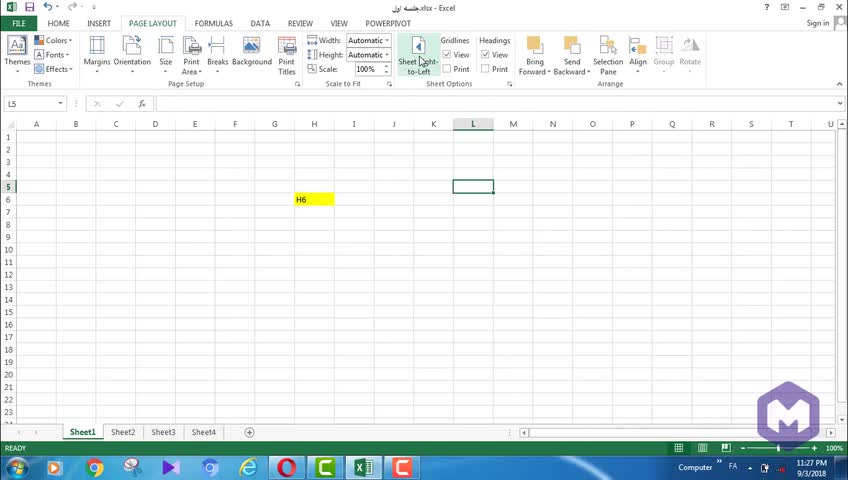Save the workbook using the floppy icon
This screenshot has height=480, width=848.
click(x=30, y=7)
